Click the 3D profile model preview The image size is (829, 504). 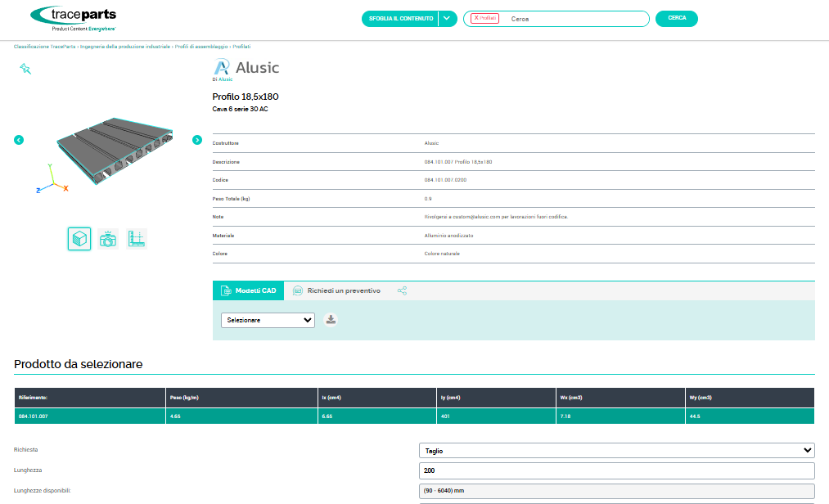pyautogui.click(x=115, y=151)
